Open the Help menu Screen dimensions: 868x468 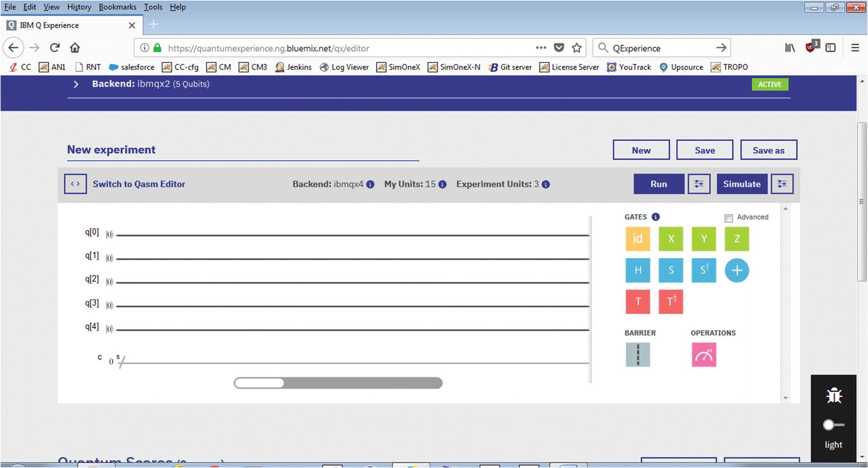pyautogui.click(x=178, y=7)
